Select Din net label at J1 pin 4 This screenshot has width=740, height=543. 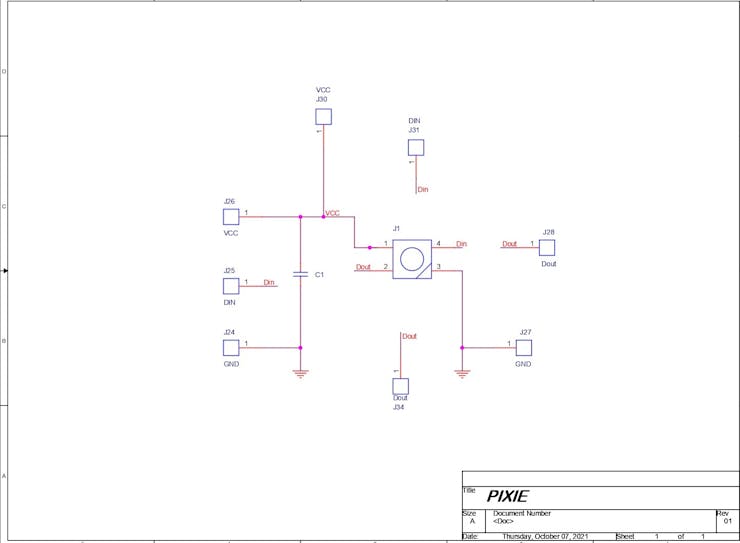tap(461, 244)
